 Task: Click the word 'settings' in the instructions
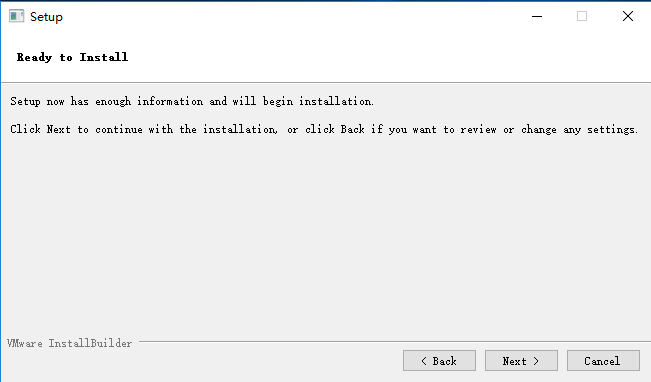pos(611,130)
